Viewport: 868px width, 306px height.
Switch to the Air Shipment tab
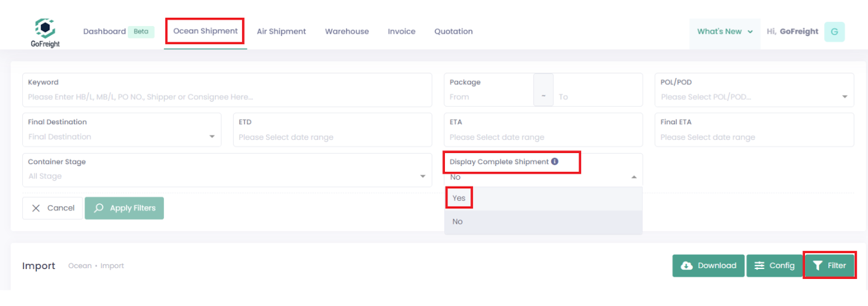281,31
